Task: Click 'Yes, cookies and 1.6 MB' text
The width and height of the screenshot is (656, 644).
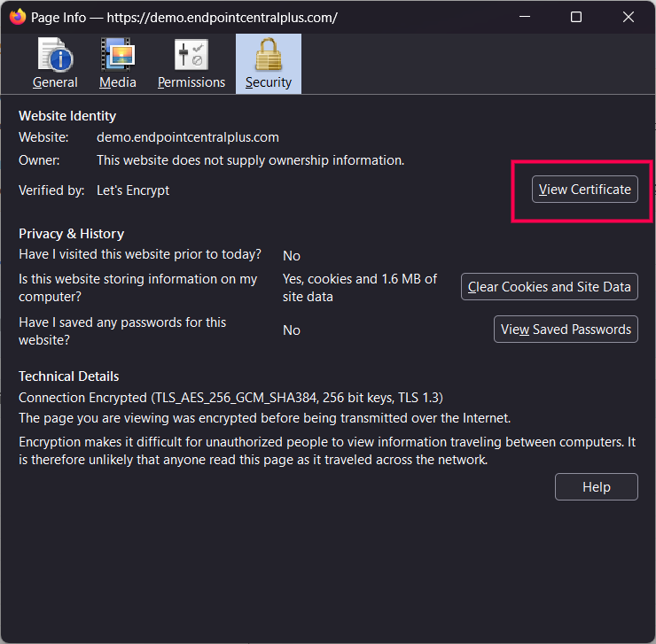Action: point(360,288)
